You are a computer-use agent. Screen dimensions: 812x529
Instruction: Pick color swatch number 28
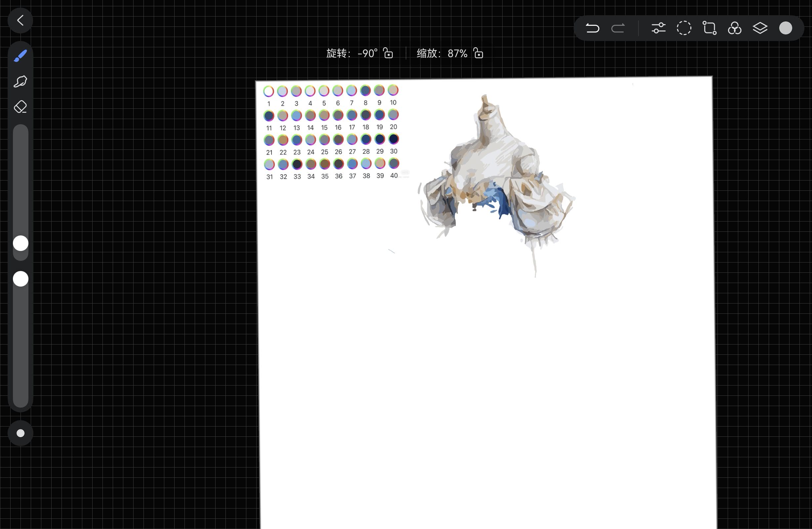366,139
